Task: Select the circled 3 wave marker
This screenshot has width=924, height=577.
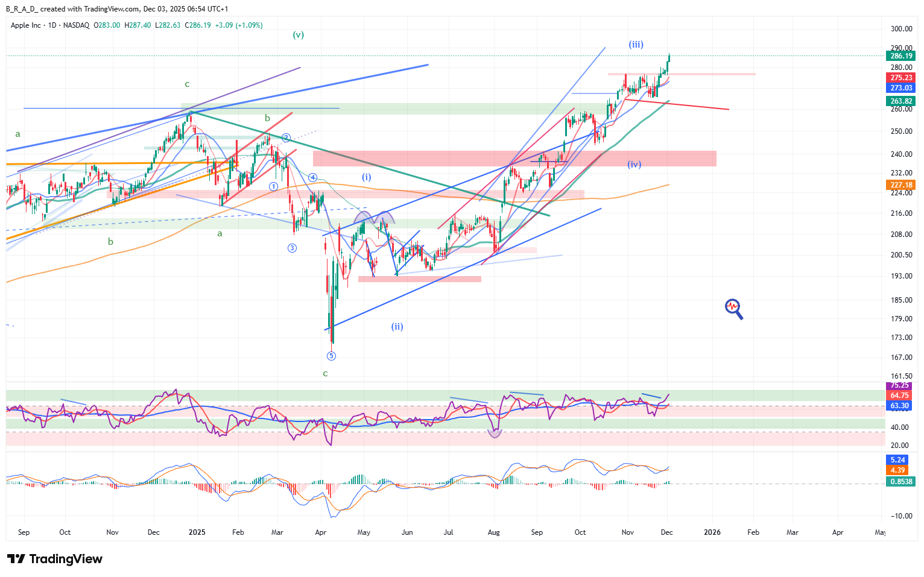Action: pyautogui.click(x=292, y=248)
